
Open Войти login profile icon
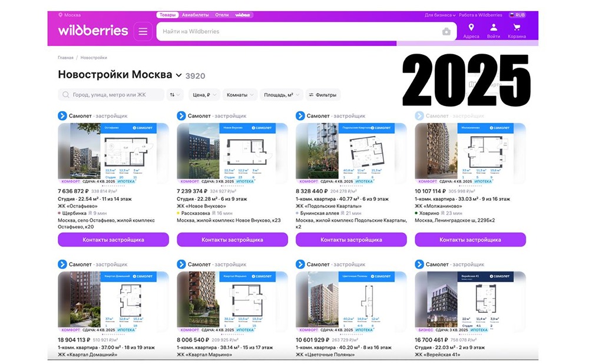tap(494, 31)
